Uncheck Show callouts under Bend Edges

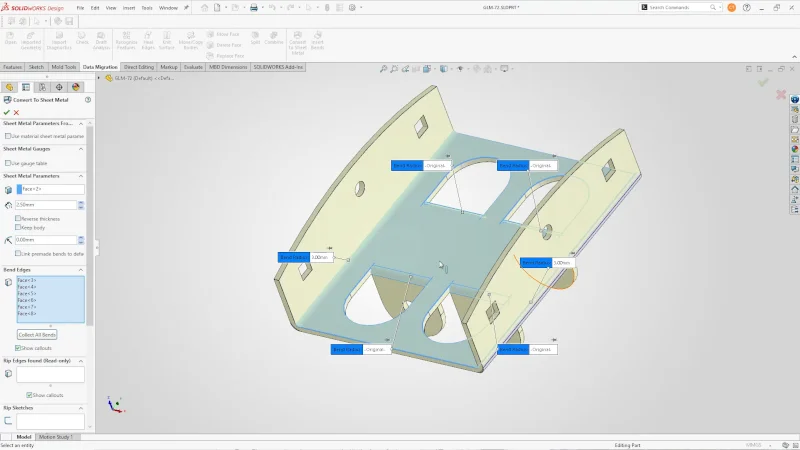click(x=18, y=348)
